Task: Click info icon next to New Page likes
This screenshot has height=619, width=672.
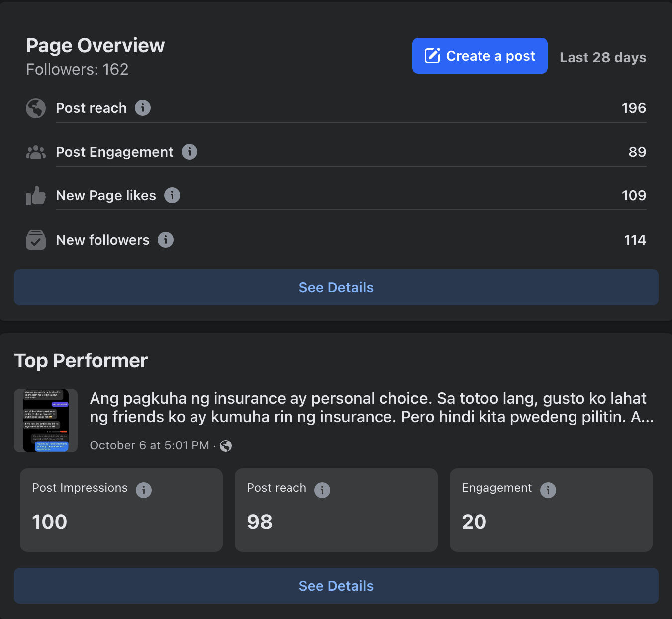Action: point(172,195)
